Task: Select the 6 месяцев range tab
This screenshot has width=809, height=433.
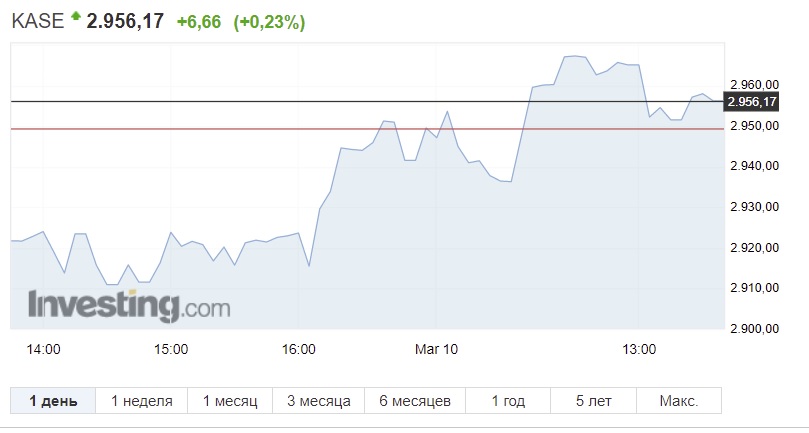Action: (415, 400)
